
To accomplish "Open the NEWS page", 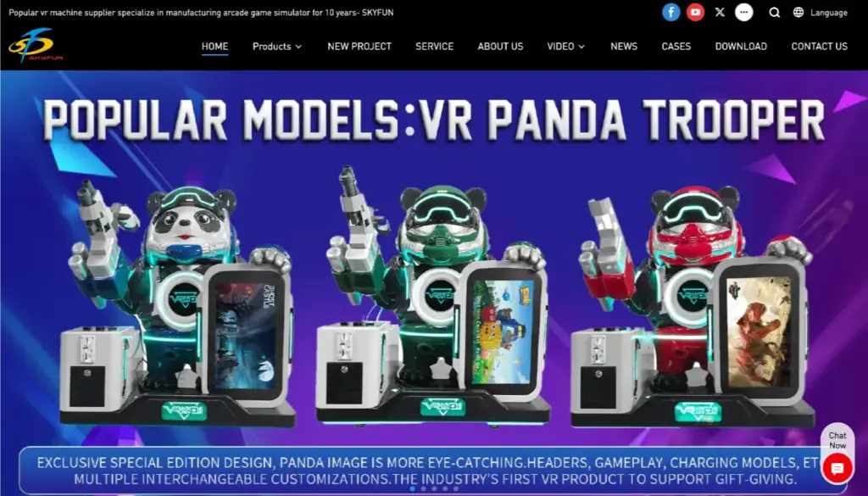I will click(x=624, y=47).
